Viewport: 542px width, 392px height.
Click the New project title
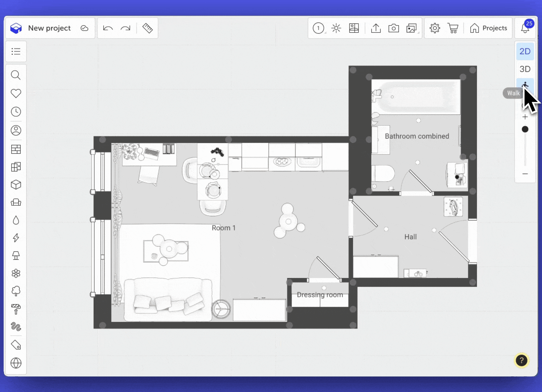tap(49, 28)
